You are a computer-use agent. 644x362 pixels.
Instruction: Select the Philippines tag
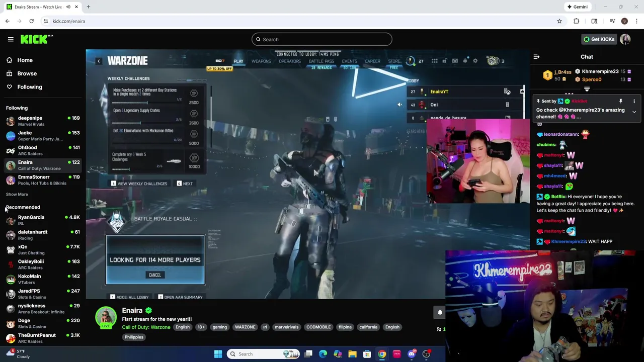tap(134, 337)
